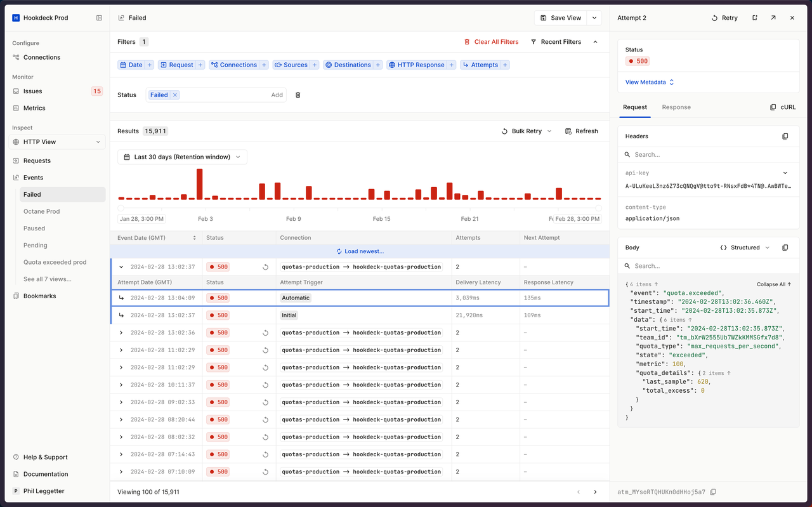Click the expand panel icon beside Retry
Viewport: 812px width, 507px height.
(755, 18)
